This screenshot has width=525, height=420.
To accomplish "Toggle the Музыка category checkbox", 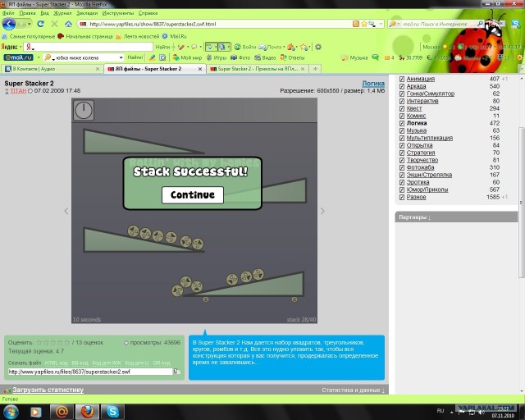I will [x=402, y=130].
